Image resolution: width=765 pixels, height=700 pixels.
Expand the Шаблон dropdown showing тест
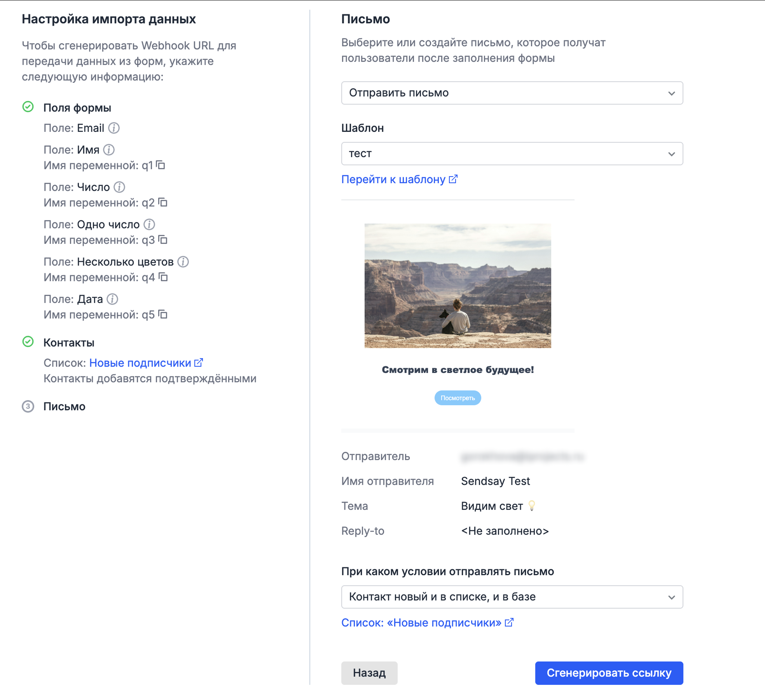512,154
